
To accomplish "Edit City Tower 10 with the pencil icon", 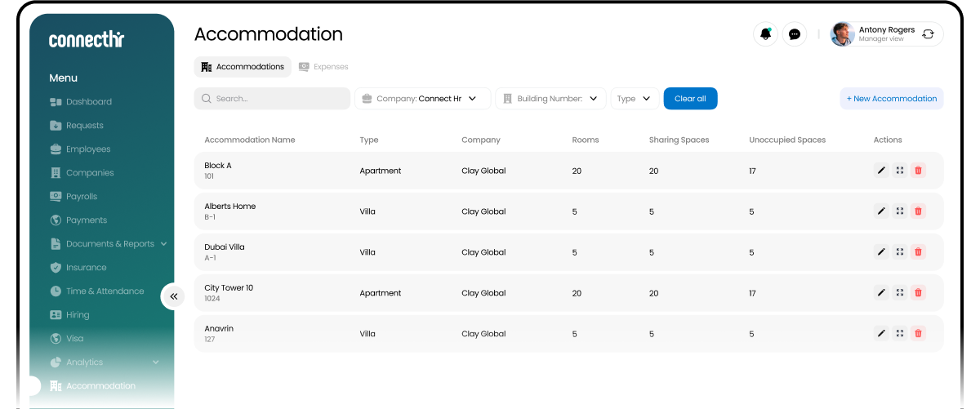I will 881,292.
